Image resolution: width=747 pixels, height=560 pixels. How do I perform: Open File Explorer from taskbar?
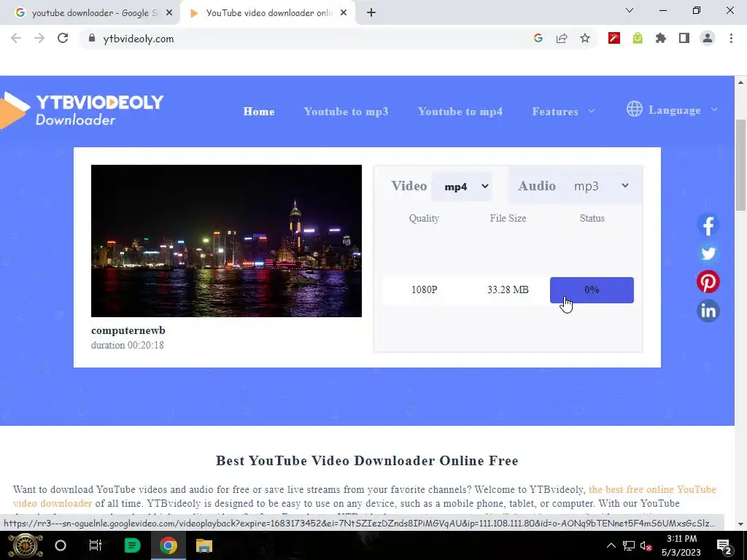(204, 545)
